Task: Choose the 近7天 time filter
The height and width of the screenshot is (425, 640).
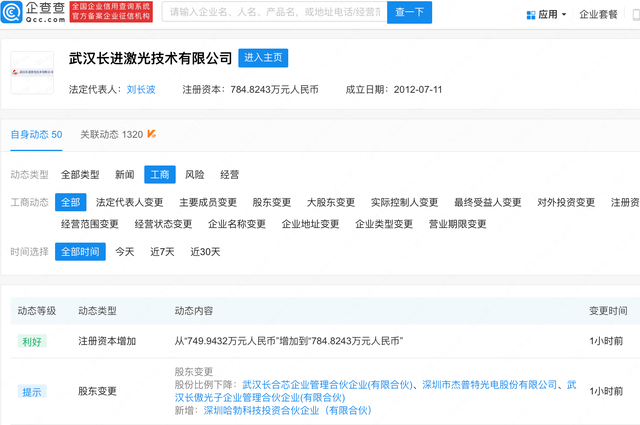Action: point(163,251)
